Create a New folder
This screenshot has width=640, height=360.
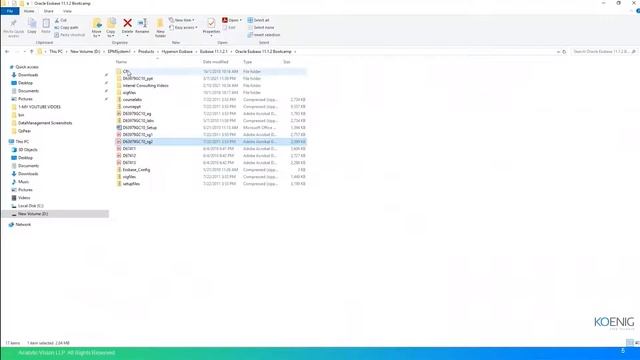160,27
